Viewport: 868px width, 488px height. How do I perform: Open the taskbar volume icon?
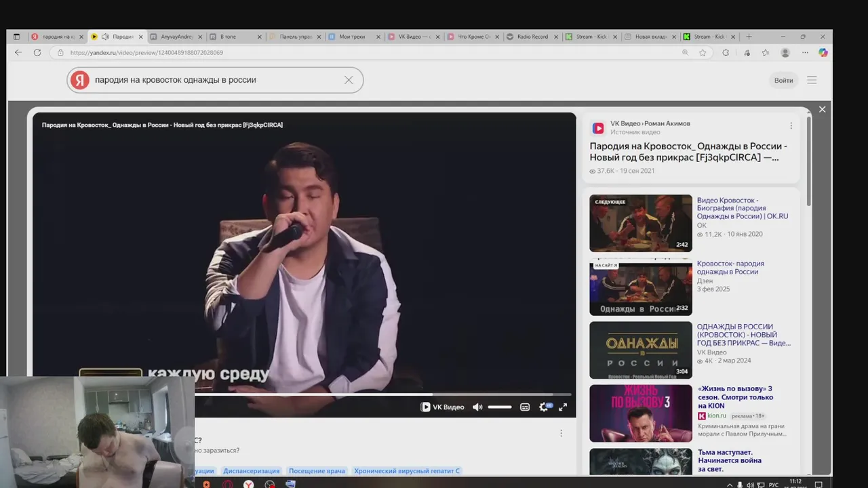[x=749, y=485]
